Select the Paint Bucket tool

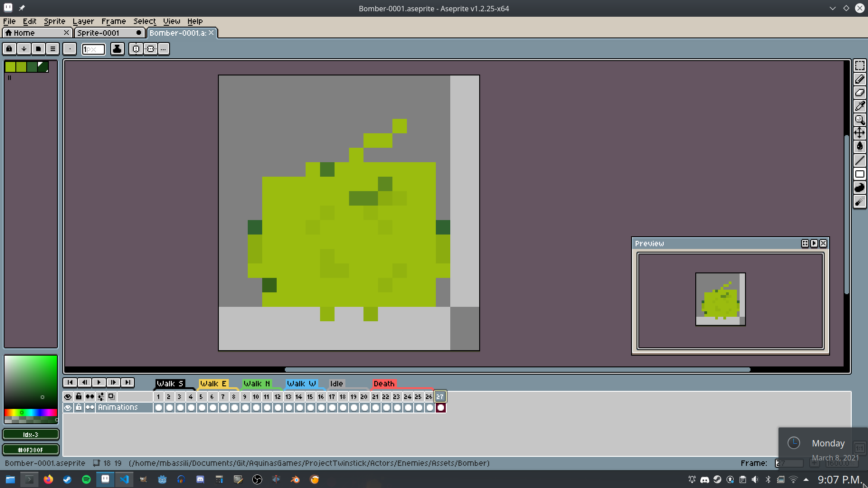tap(859, 146)
